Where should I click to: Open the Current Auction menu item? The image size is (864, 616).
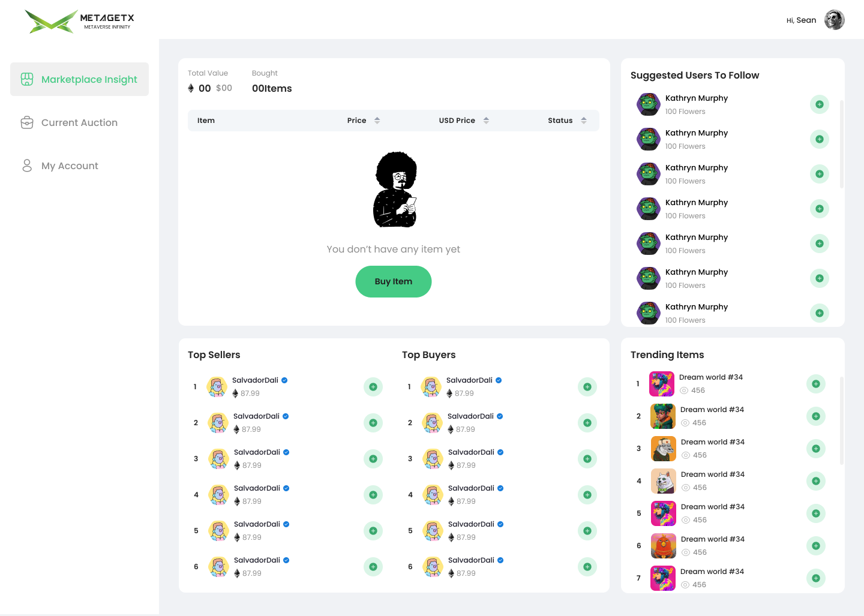(x=79, y=122)
